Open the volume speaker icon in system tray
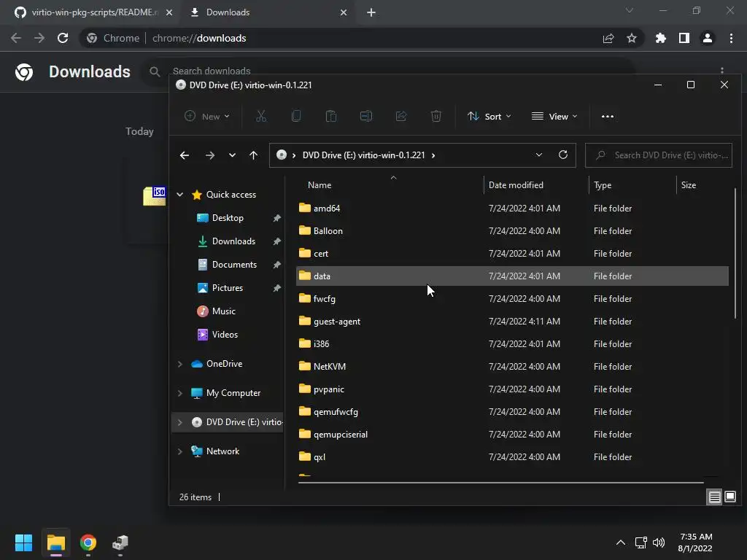Viewport: 747px width, 560px height. pos(659,542)
